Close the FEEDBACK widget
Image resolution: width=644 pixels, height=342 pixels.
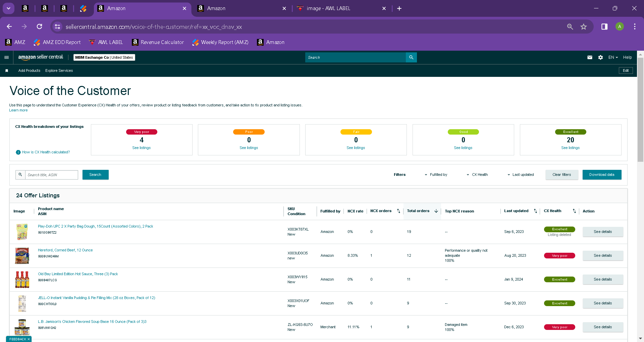click(x=29, y=339)
